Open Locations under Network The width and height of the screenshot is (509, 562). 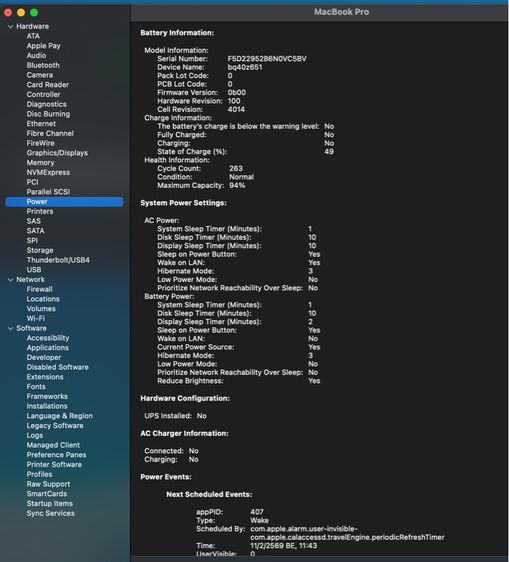[43, 299]
